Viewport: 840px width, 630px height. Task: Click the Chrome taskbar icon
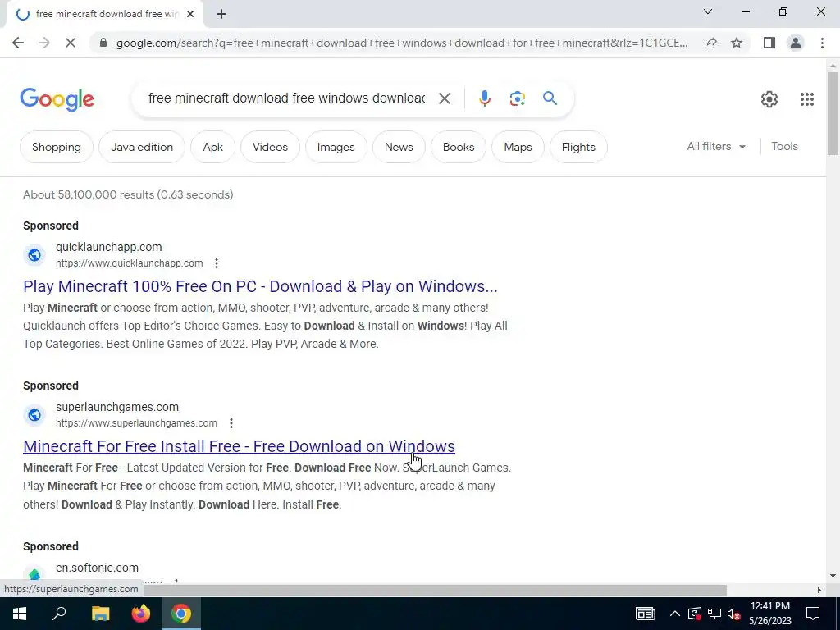pyautogui.click(x=181, y=614)
